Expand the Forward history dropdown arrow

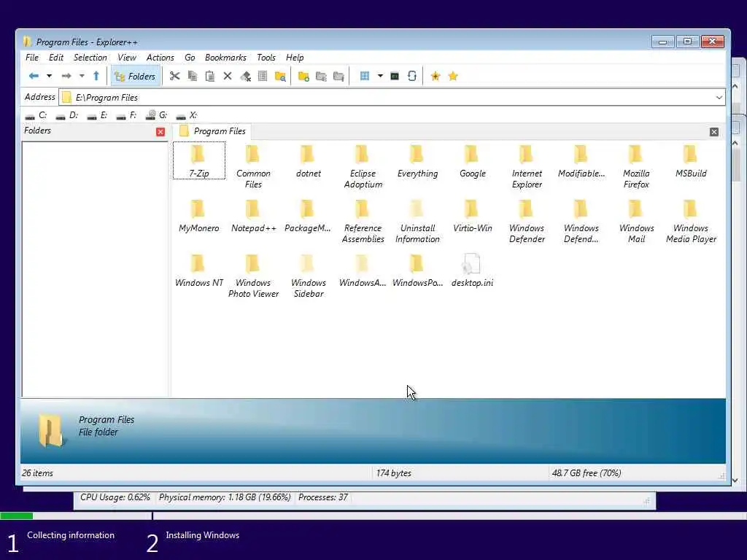pyautogui.click(x=82, y=76)
